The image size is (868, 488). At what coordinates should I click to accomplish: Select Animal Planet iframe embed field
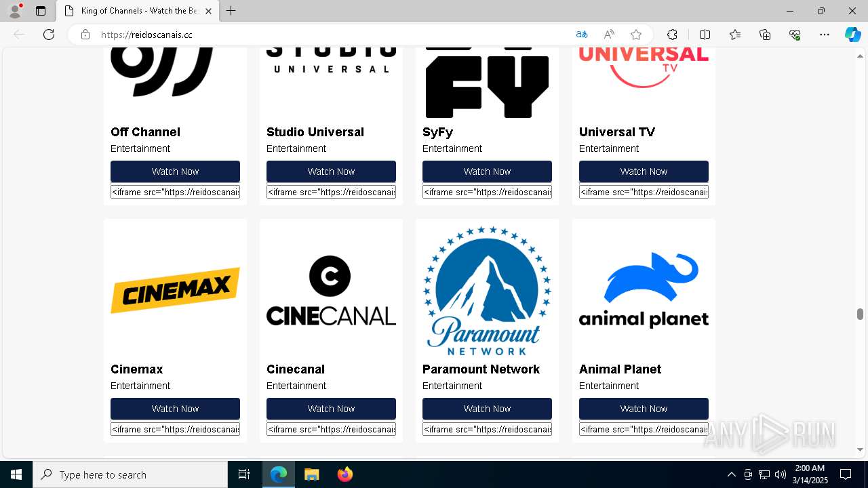coord(644,429)
